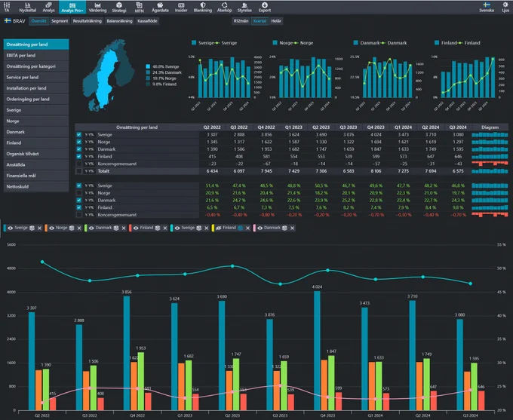
Task: Switch to the Ljus light theme
Action: [505, 7]
